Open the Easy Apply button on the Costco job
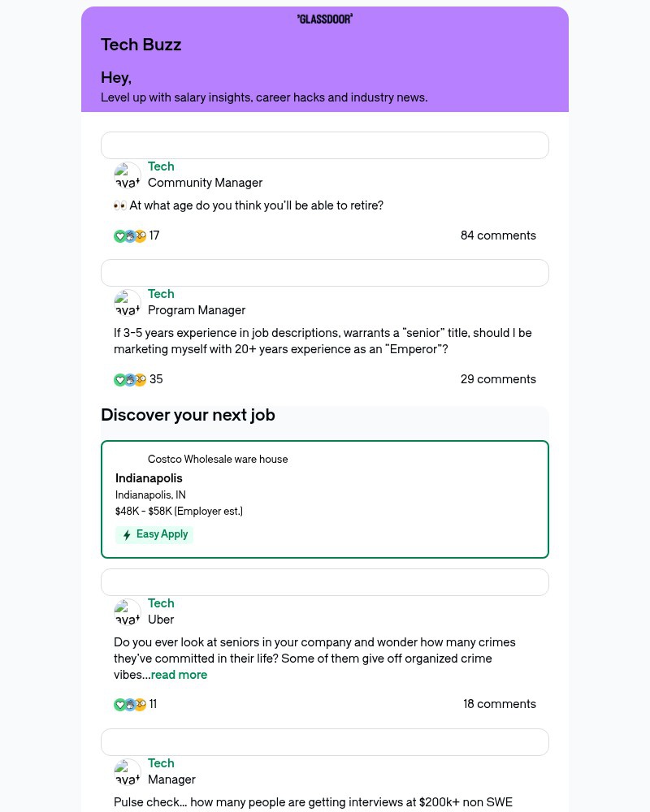 tap(154, 534)
